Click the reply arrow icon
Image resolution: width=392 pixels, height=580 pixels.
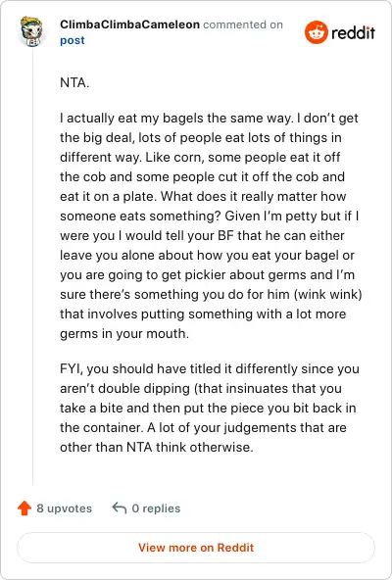click(120, 507)
